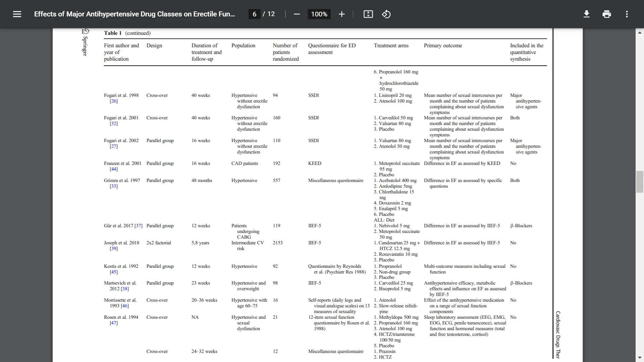Click '20–36 weeks' duration cell
Image resolution: width=644 pixels, height=362 pixels.
coord(204,300)
